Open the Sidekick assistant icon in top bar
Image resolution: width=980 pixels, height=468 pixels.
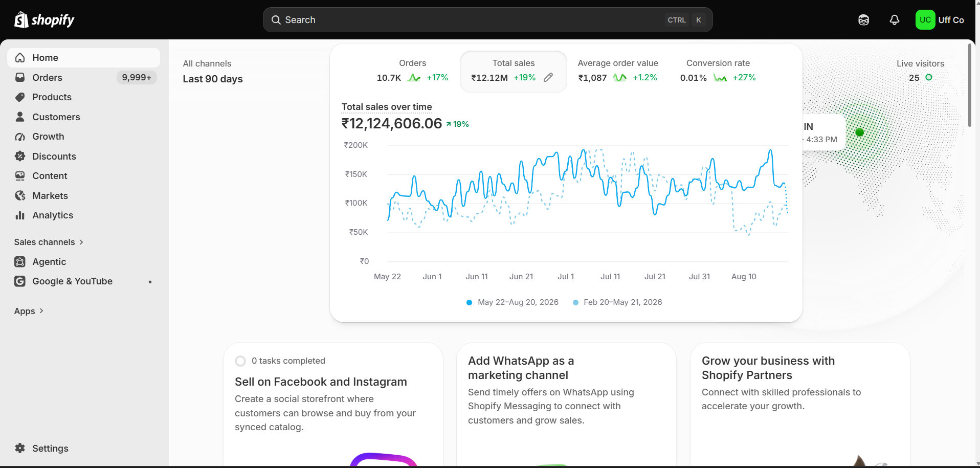coord(863,20)
